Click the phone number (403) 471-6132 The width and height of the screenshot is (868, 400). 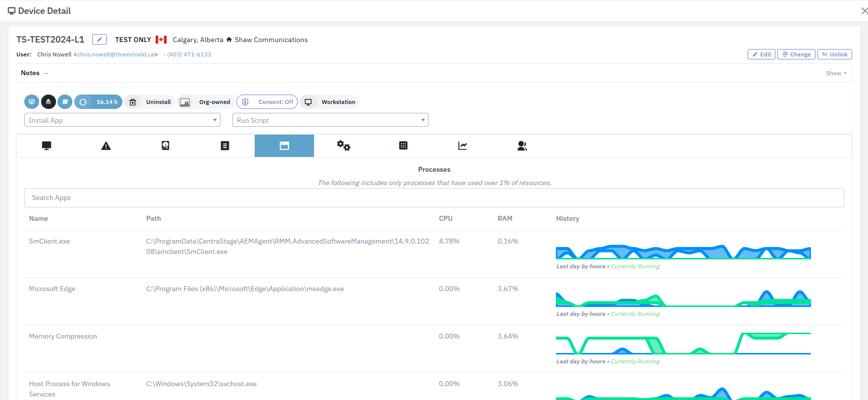click(x=189, y=54)
